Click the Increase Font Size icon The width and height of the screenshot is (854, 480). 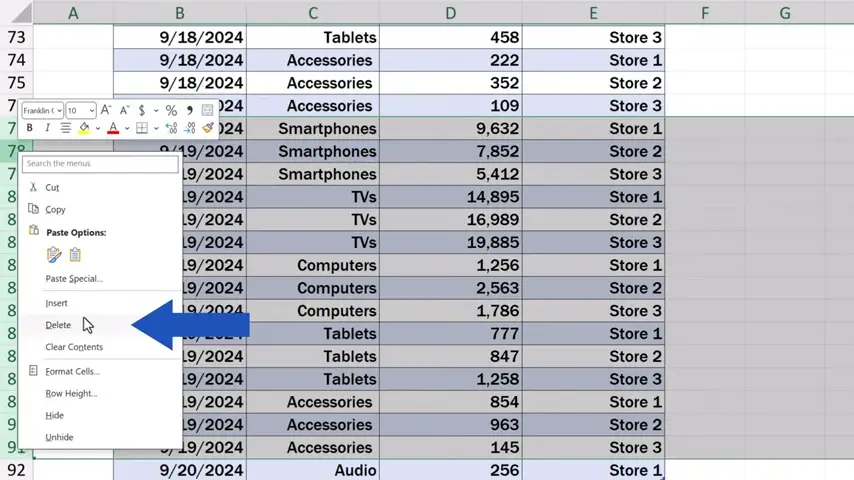click(x=106, y=110)
